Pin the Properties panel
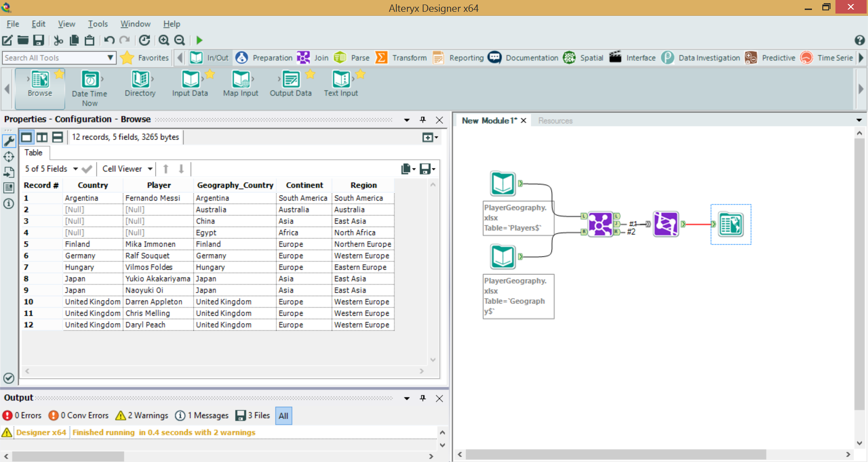 pyautogui.click(x=423, y=120)
